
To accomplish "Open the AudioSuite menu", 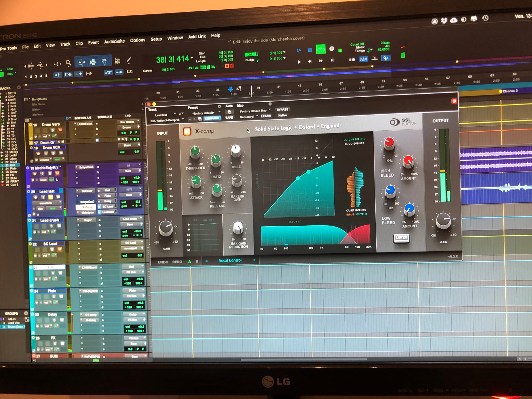I will click(114, 41).
